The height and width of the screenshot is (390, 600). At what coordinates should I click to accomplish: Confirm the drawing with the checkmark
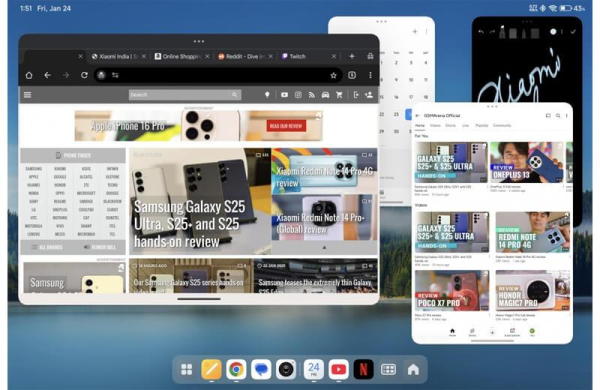[573, 32]
